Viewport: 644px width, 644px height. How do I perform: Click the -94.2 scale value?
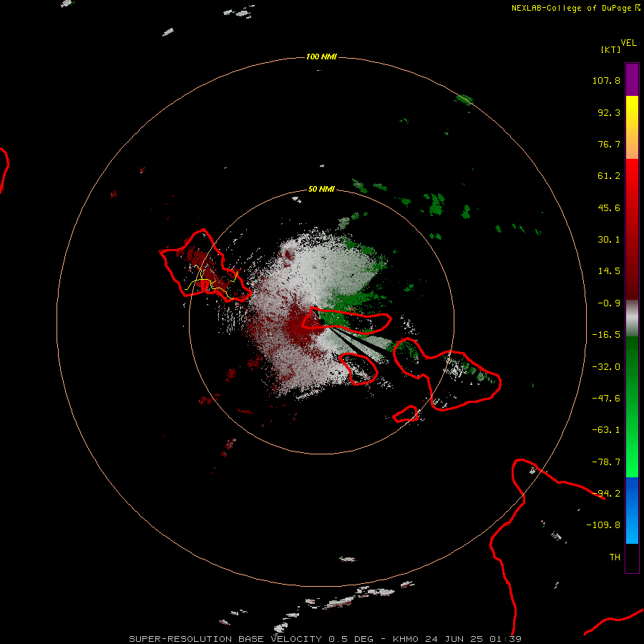point(606,494)
